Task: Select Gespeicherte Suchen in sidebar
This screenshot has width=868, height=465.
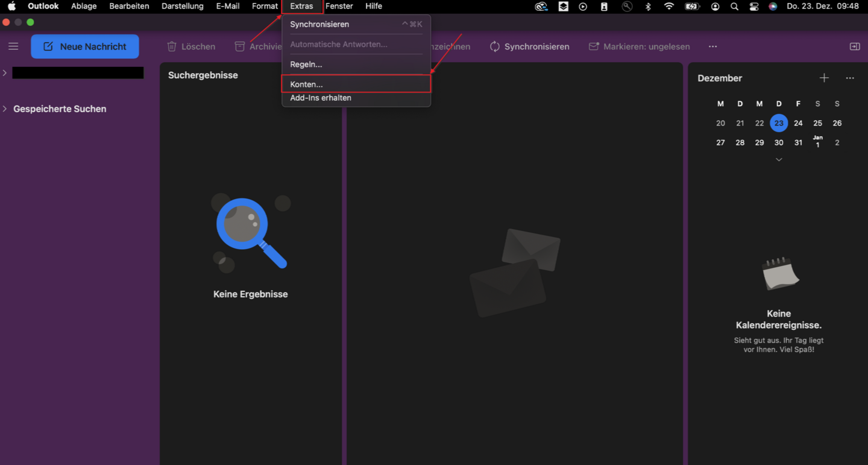Action: click(60, 109)
